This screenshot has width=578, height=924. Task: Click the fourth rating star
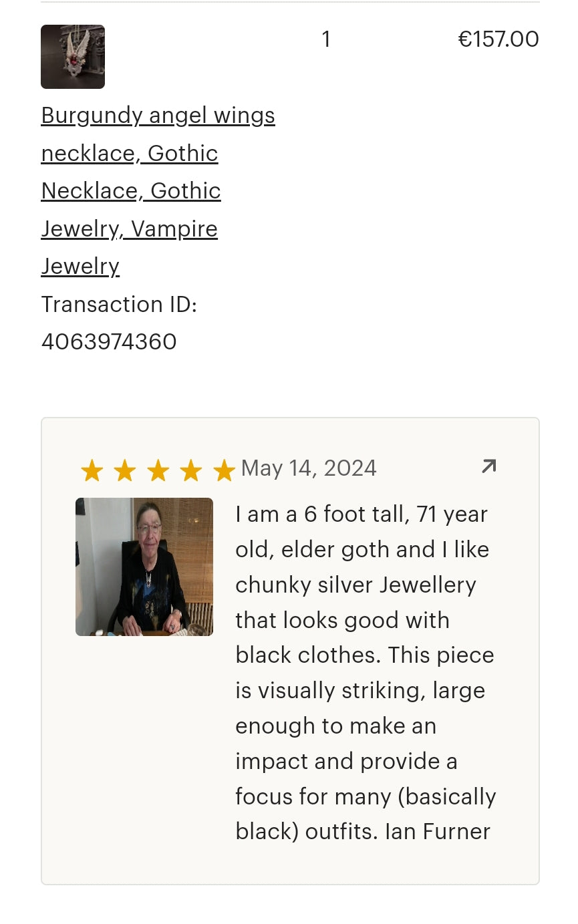[x=191, y=471]
